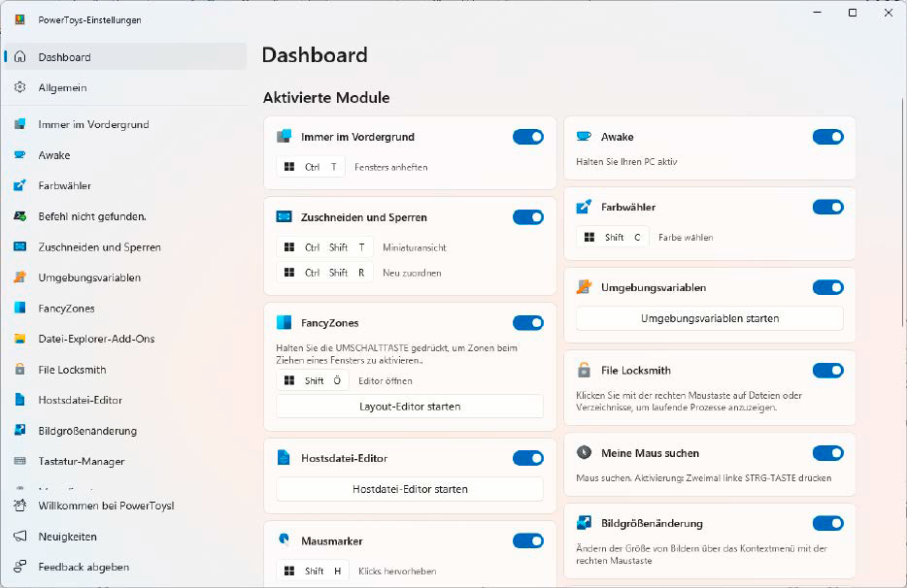907x588 pixels.
Task: Click the Halten Sie Ihren PC aktiv text
Action: point(626,162)
